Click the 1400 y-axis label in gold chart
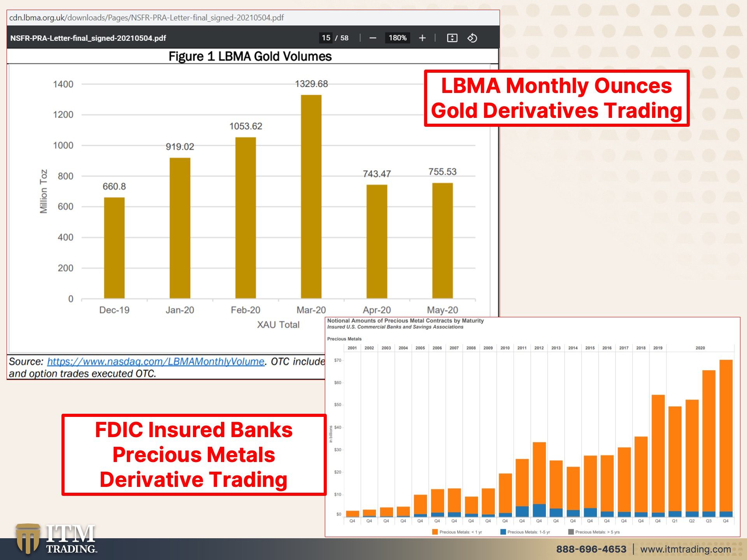The width and height of the screenshot is (747, 560). (x=63, y=84)
